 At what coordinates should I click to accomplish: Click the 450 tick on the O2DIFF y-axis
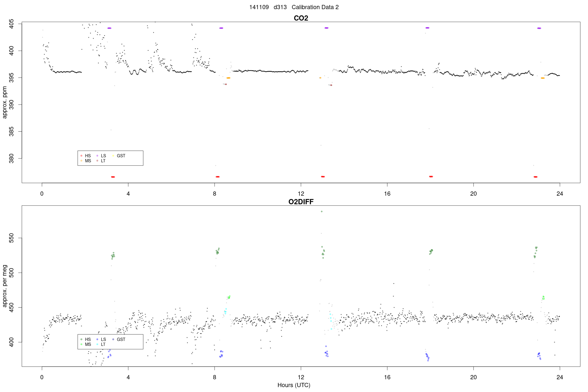(x=11, y=307)
